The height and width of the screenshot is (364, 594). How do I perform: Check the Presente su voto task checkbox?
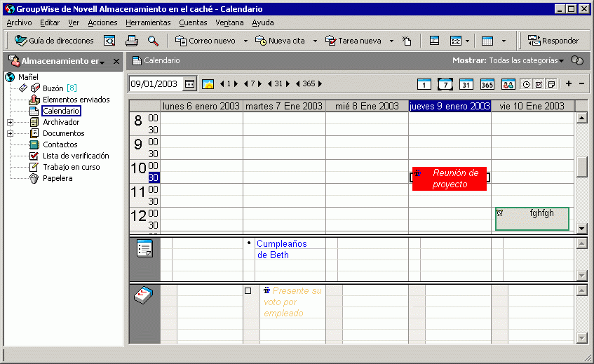[248, 291]
